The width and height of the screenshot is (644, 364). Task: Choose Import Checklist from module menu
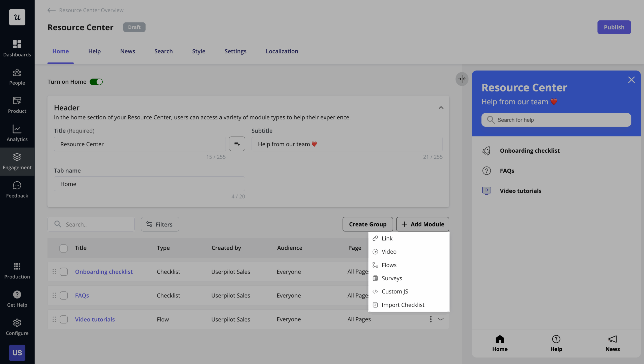[403, 305]
